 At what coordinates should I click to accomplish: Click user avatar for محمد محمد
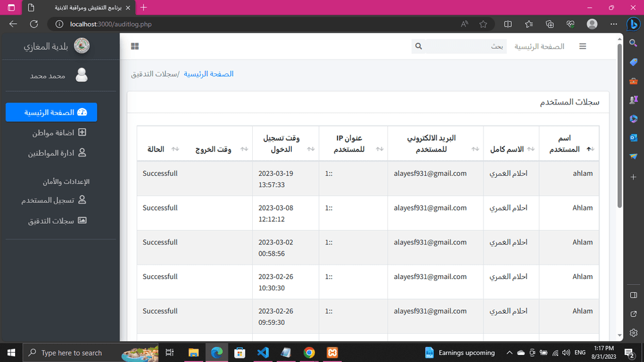point(82,75)
